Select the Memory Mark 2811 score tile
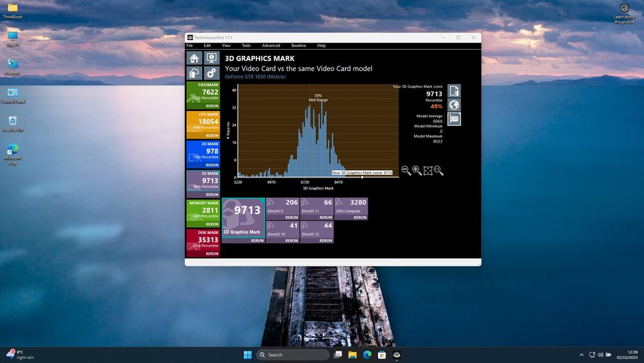This screenshot has width=644, height=363. point(204,210)
